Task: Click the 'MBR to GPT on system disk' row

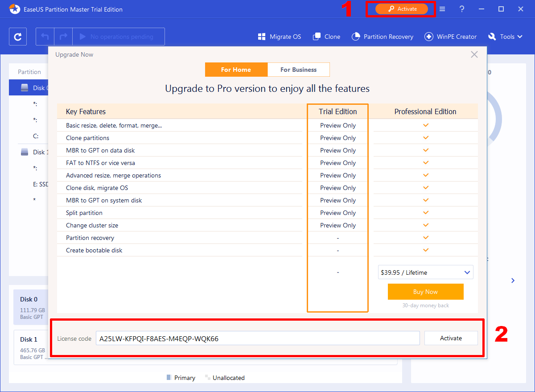Action: pyautogui.click(x=180, y=200)
